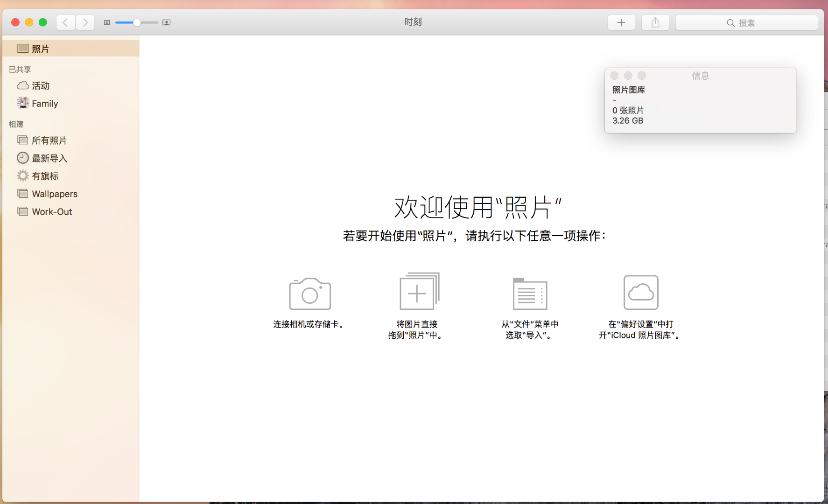This screenshot has width=828, height=504.
Task: Select the camera or memory card import icon
Action: (309, 293)
